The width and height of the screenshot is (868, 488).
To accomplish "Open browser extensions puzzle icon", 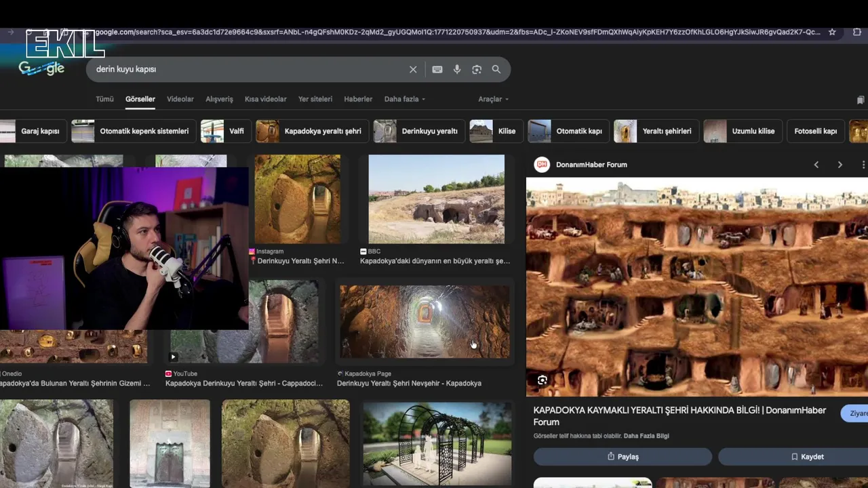I will (857, 32).
